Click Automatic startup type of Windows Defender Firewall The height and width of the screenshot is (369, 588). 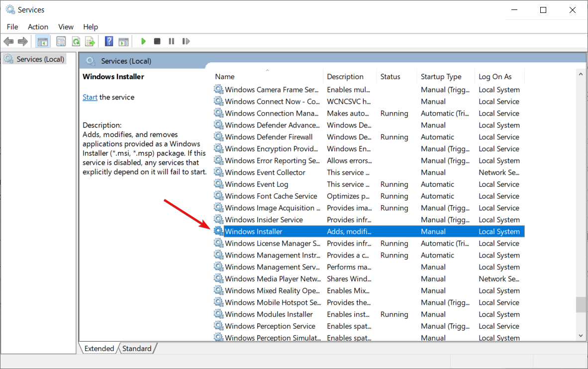437,137
